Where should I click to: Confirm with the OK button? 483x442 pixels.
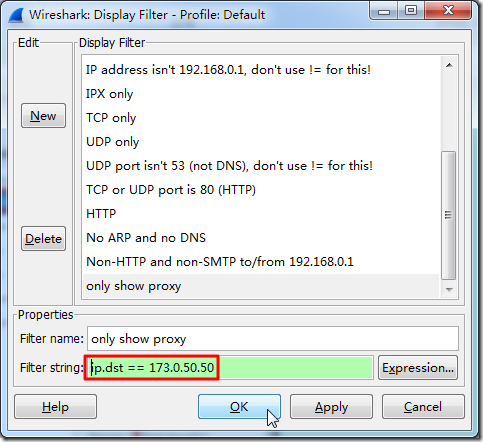[x=239, y=407]
